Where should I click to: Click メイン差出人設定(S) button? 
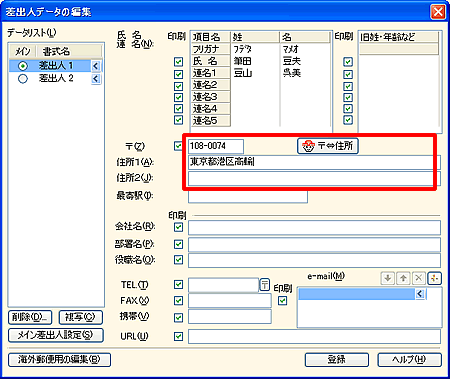click(56, 335)
